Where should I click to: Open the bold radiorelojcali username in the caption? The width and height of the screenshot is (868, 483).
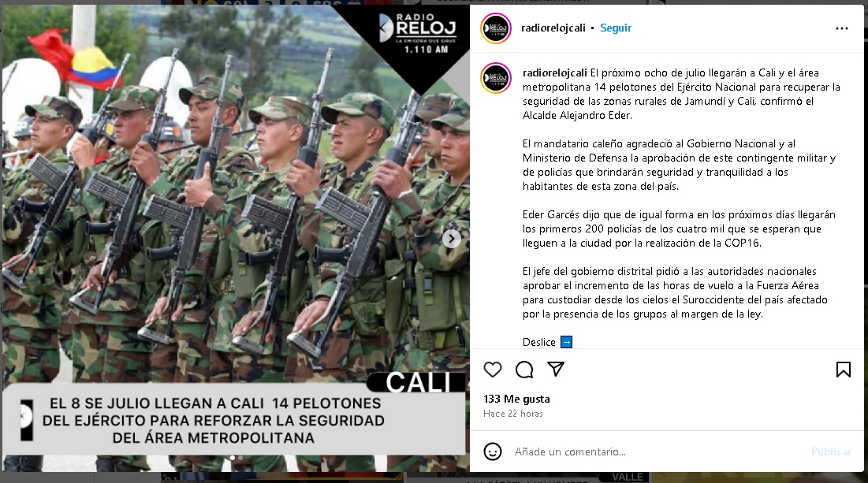click(x=555, y=72)
